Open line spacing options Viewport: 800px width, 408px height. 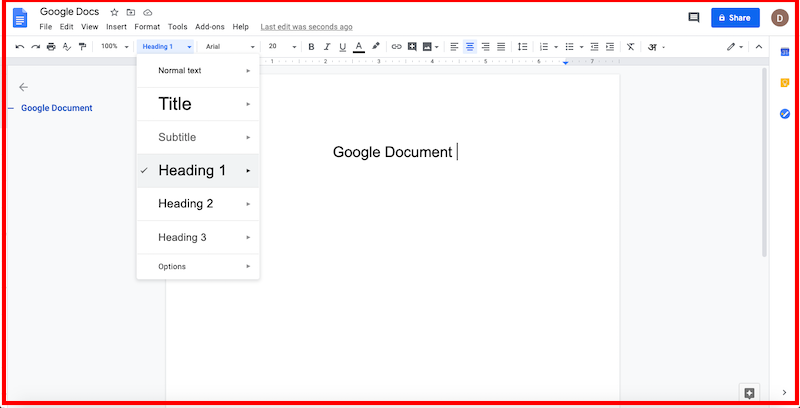pyautogui.click(x=522, y=47)
